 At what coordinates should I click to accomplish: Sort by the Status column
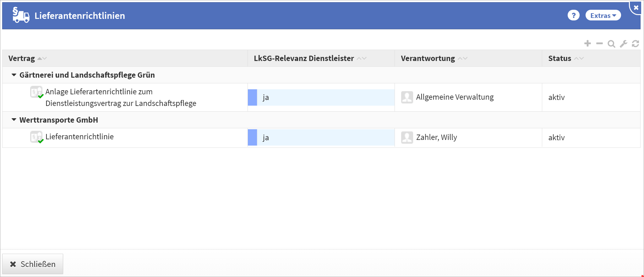click(559, 58)
